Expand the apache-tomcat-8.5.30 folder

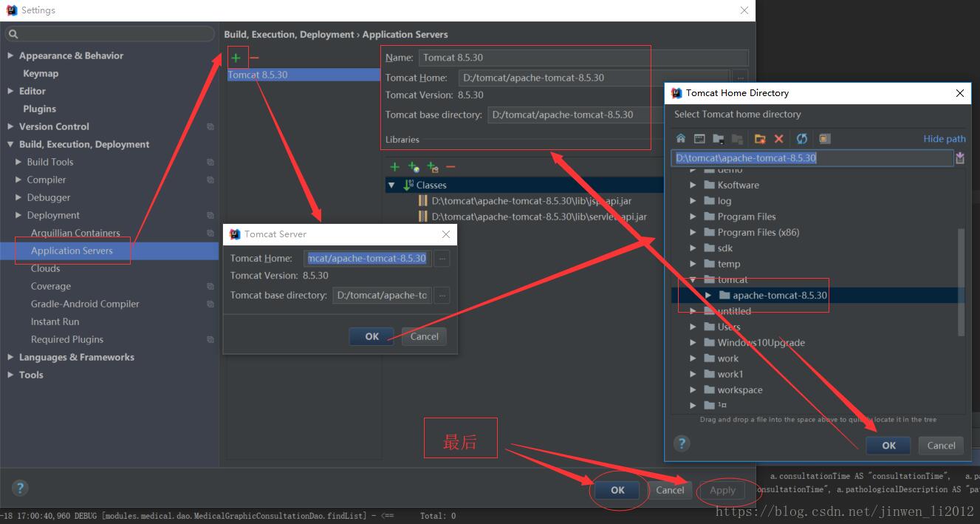708,296
